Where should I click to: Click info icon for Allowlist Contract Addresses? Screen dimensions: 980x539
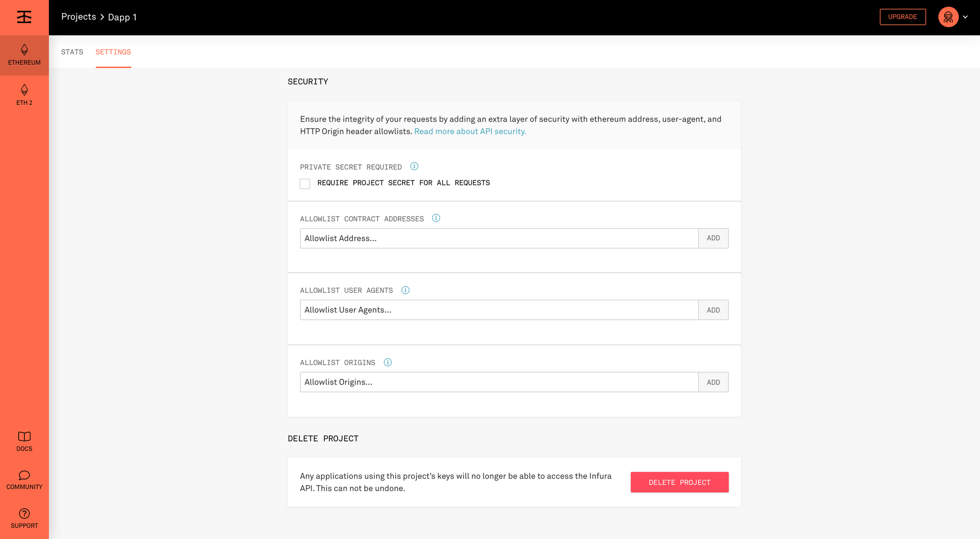click(x=436, y=218)
